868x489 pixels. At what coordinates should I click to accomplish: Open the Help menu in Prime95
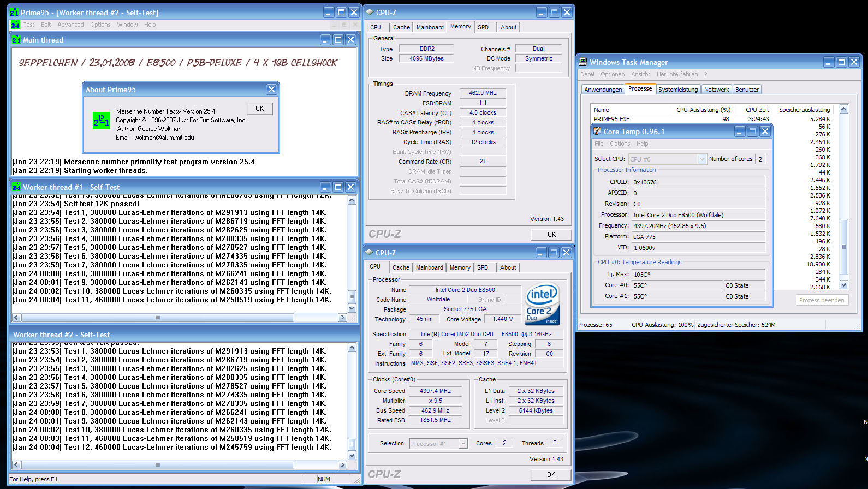[x=150, y=25]
